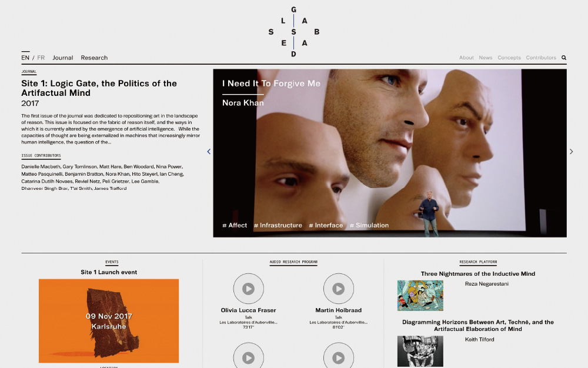
Task: Open the Journal menu item
Action: point(63,58)
